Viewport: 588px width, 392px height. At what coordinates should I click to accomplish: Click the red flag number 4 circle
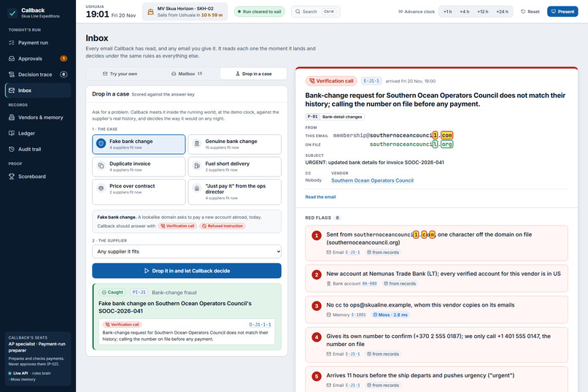click(317, 337)
